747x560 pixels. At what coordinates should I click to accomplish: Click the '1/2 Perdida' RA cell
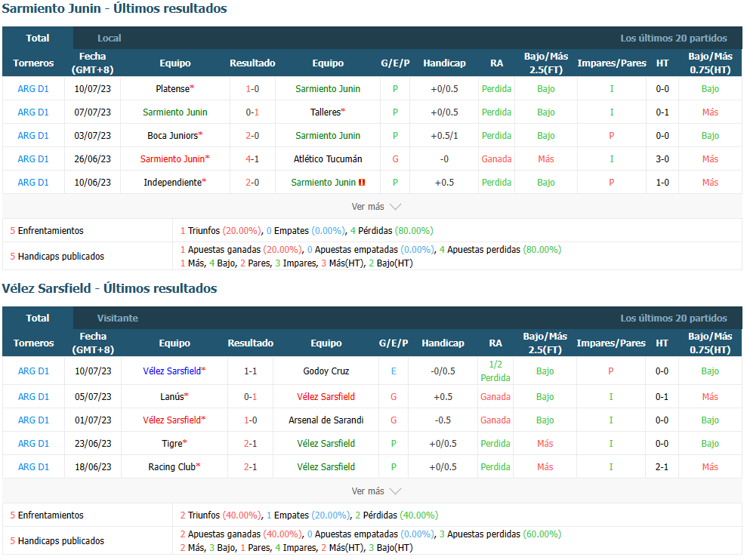[x=495, y=371]
